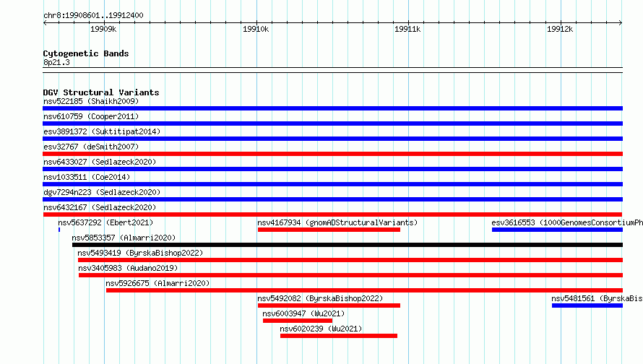The height and width of the screenshot is (364, 643).
Task: Click the right arrowhead of the ruler
Action: click(x=621, y=22)
